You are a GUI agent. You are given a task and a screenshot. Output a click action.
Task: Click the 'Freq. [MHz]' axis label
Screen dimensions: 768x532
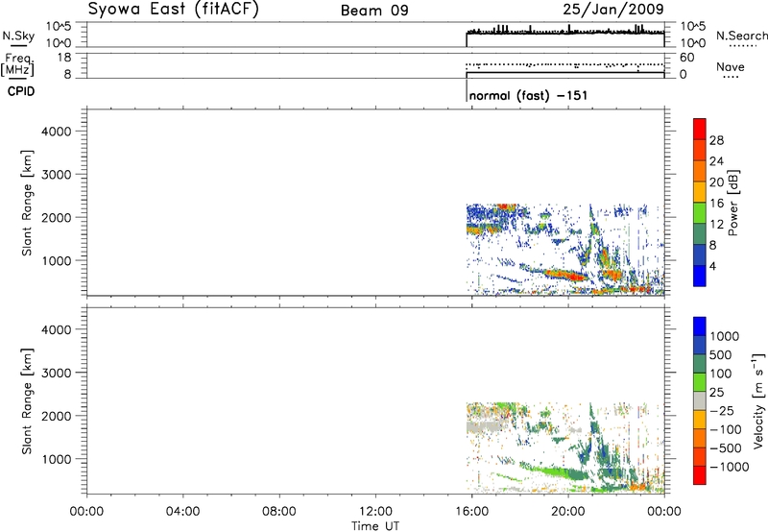pyautogui.click(x=17, y=64)
